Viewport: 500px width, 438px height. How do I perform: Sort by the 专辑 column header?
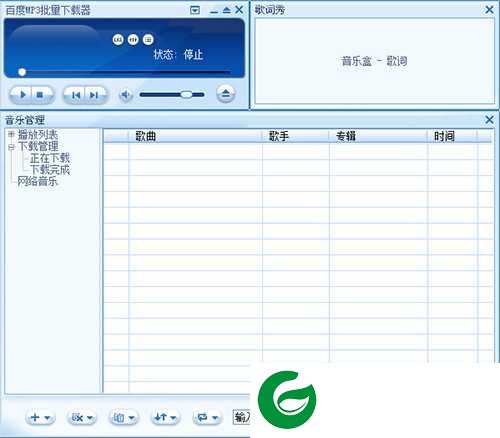tap(378, 136)
